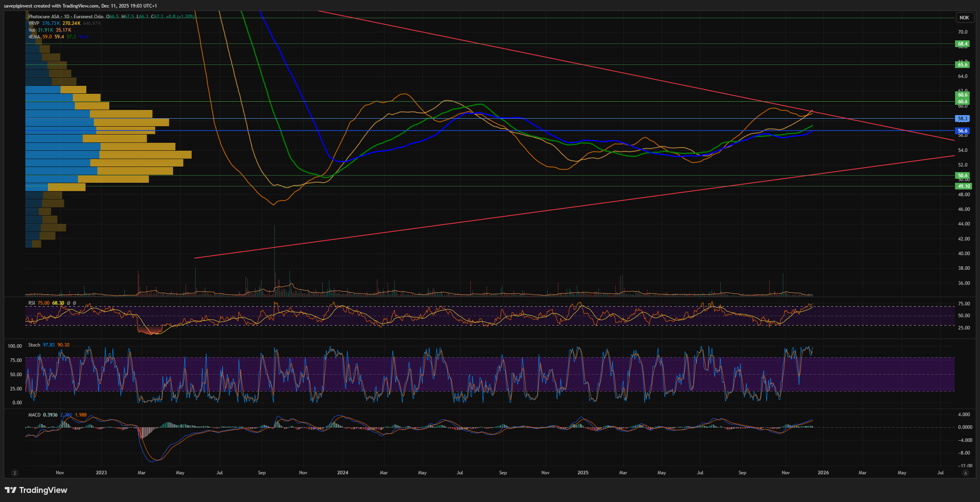Select the Vol indicator legend

(x=32, y=30)
